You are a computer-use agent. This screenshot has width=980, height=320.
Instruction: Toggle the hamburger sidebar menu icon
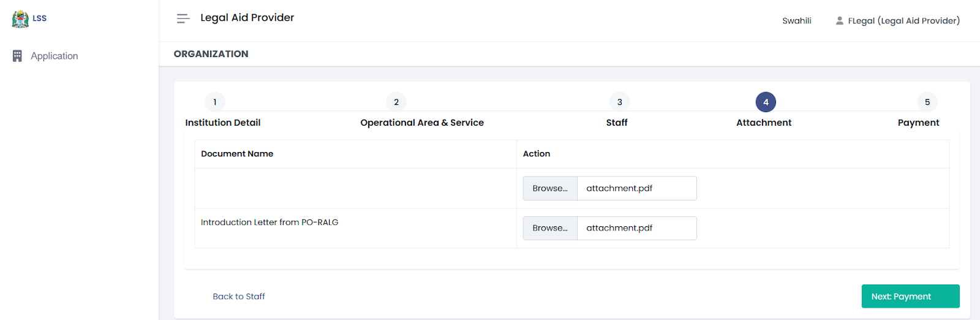[183, 18]
